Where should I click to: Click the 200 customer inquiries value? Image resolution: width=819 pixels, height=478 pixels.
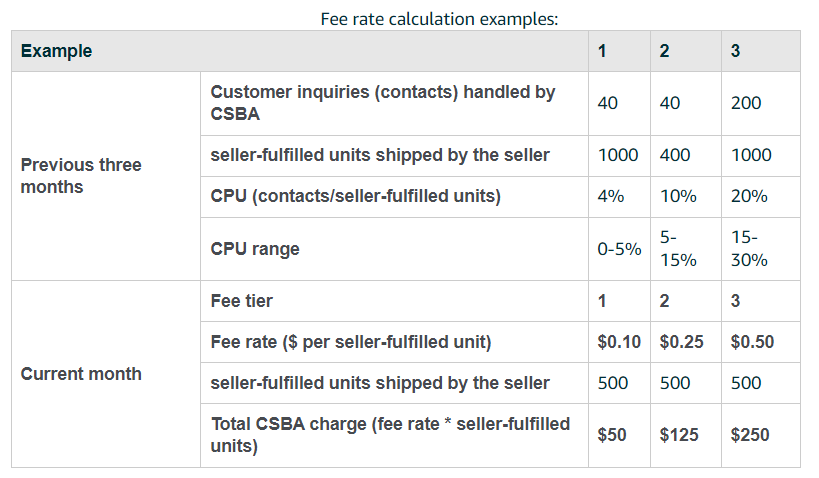746,103
